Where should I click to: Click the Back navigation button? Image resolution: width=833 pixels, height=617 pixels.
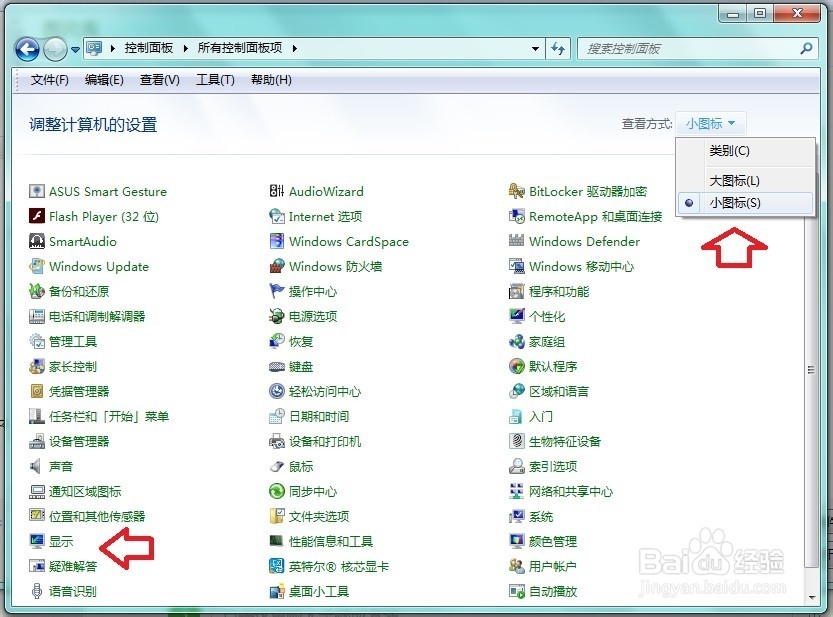coord(27,49)
